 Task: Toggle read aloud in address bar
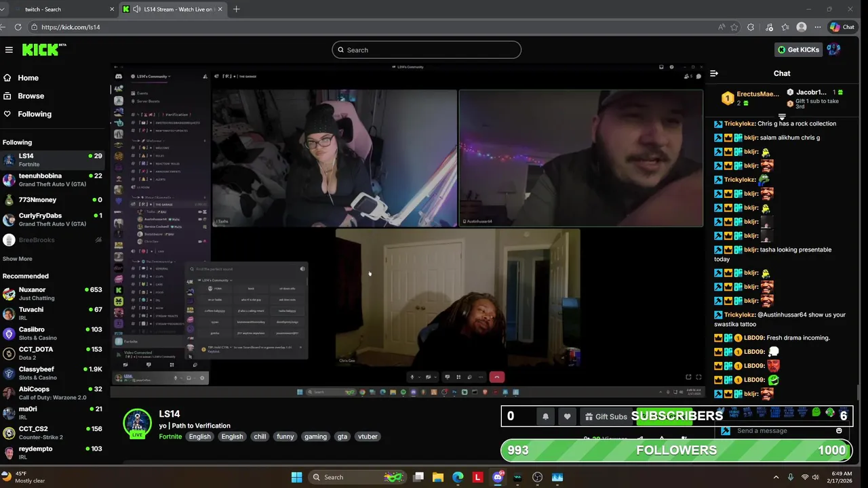[x=722, y=27]
